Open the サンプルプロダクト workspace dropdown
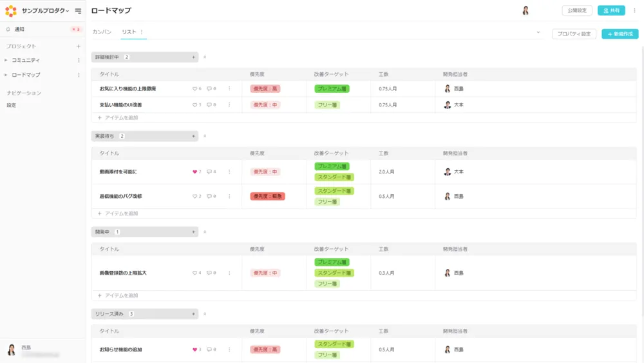This screenshot has width=644, height=363. [45, 11]
